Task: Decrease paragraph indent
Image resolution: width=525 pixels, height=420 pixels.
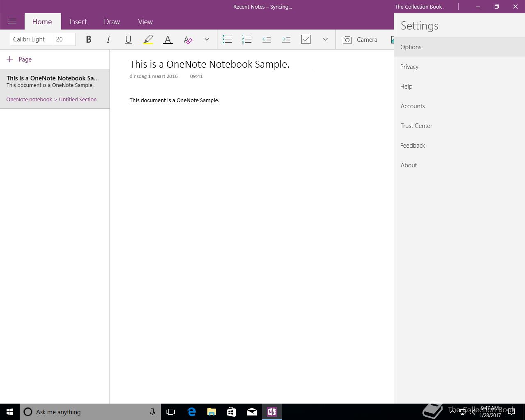Action: [267, 39]
